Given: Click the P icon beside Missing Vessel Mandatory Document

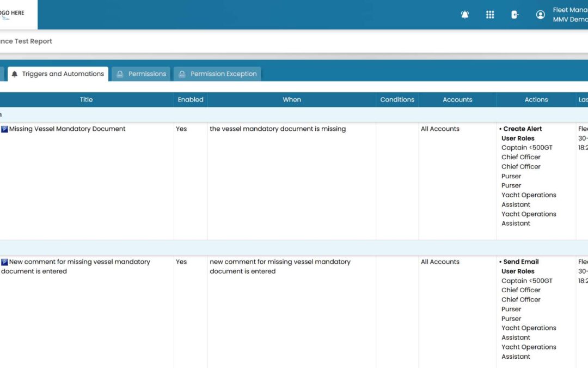Looking at the screenshot, I should click(4, 129).
